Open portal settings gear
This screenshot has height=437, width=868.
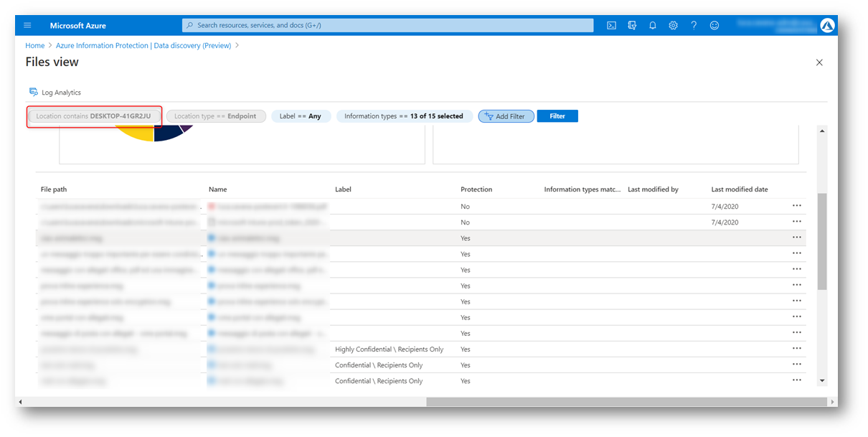[673, 25]
